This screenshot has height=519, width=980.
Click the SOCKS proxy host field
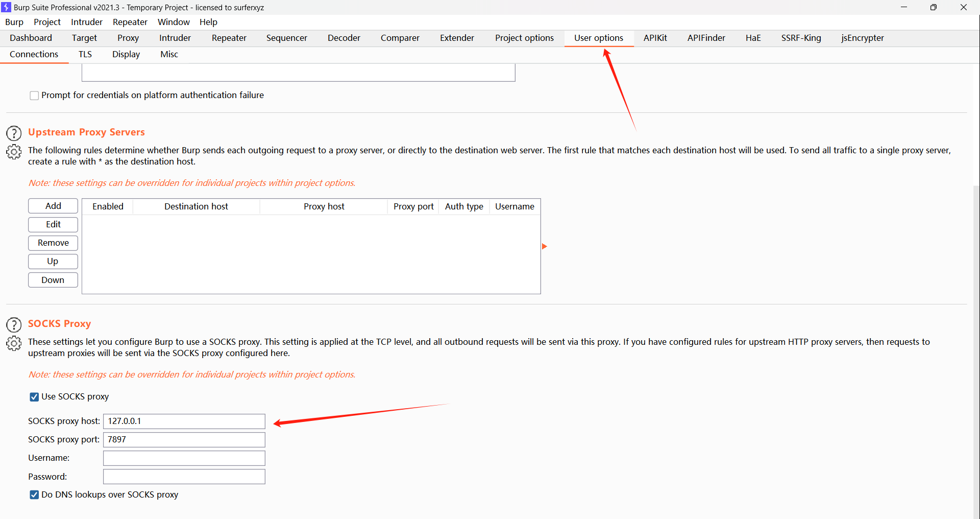click(x=184, y=421)
